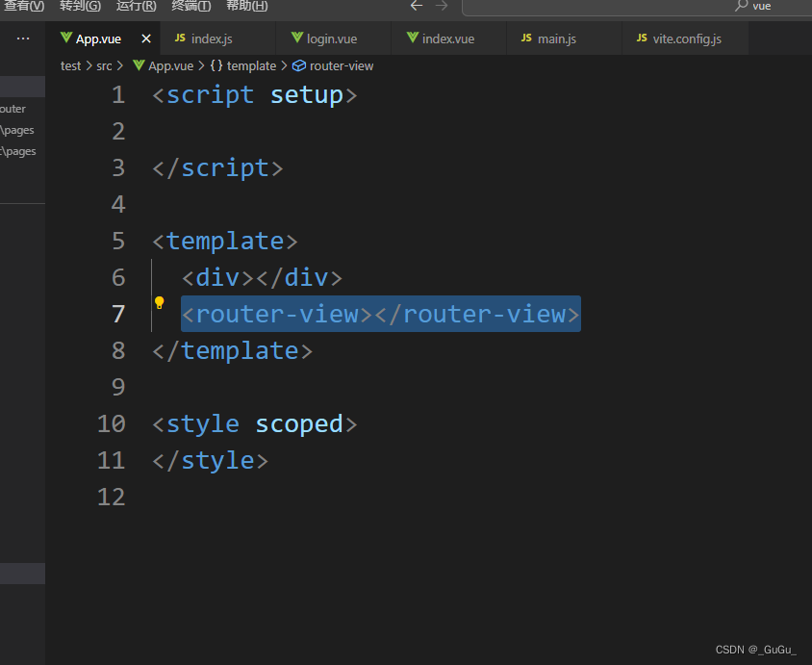
Task: Open the 终端(T) menu
Action: point(191,6)
